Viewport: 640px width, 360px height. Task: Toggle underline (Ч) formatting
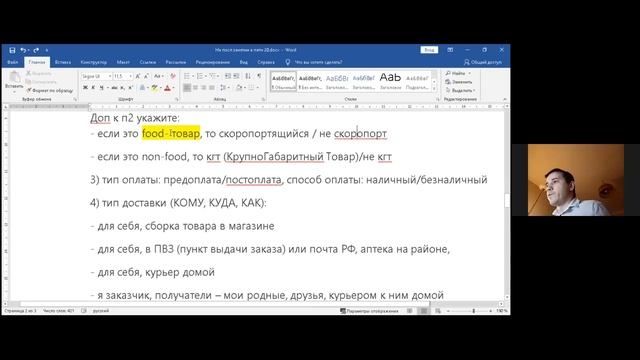click(x=101, y=88)
